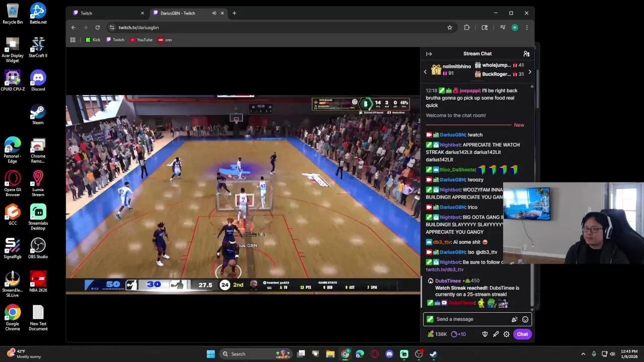Open Discord desktop shortcut
The image size is (644, 362).
[x=38, y=80]
